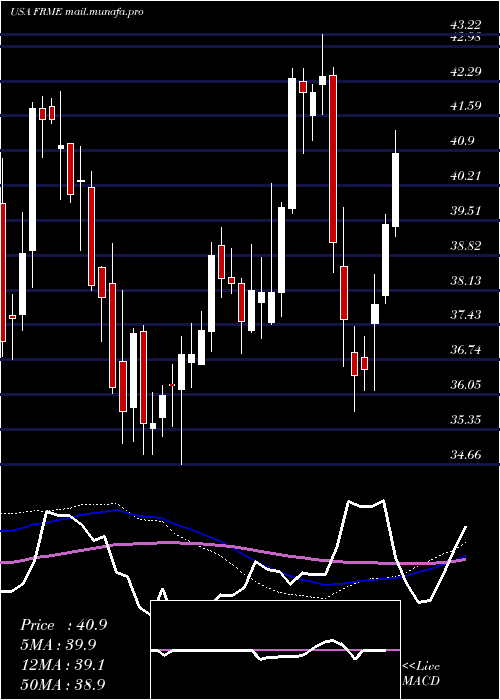Select the 35.35 price axis label
500x700 pixels.
[x=466, y=420]
